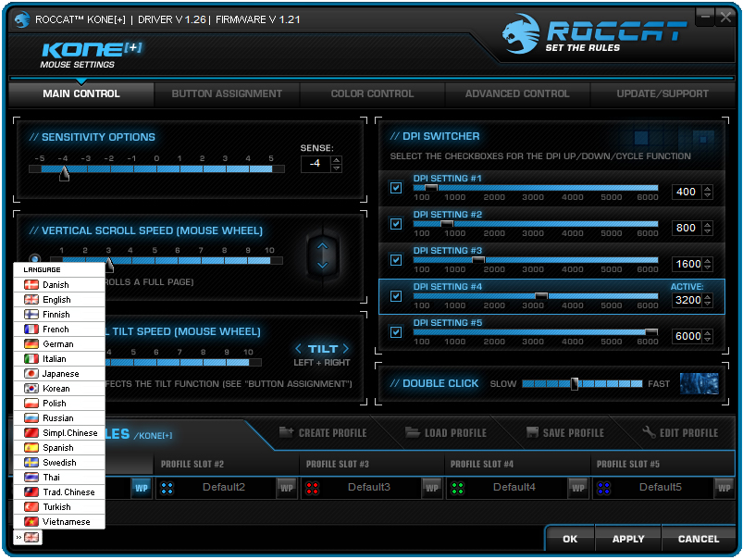
Task: Pick the Vietnamese flag icon
Action: [x=31, y=522]
